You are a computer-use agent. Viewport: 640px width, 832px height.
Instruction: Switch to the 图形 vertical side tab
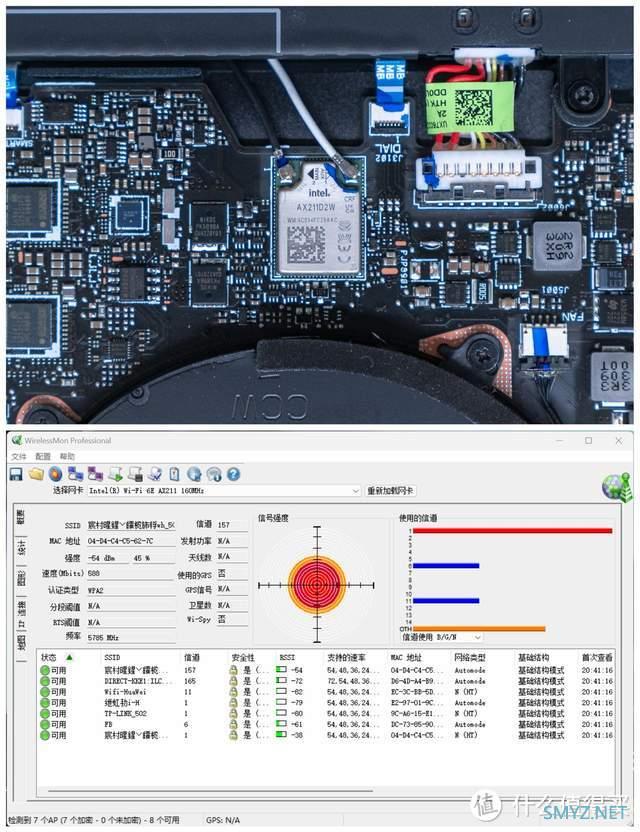[21, 578]
